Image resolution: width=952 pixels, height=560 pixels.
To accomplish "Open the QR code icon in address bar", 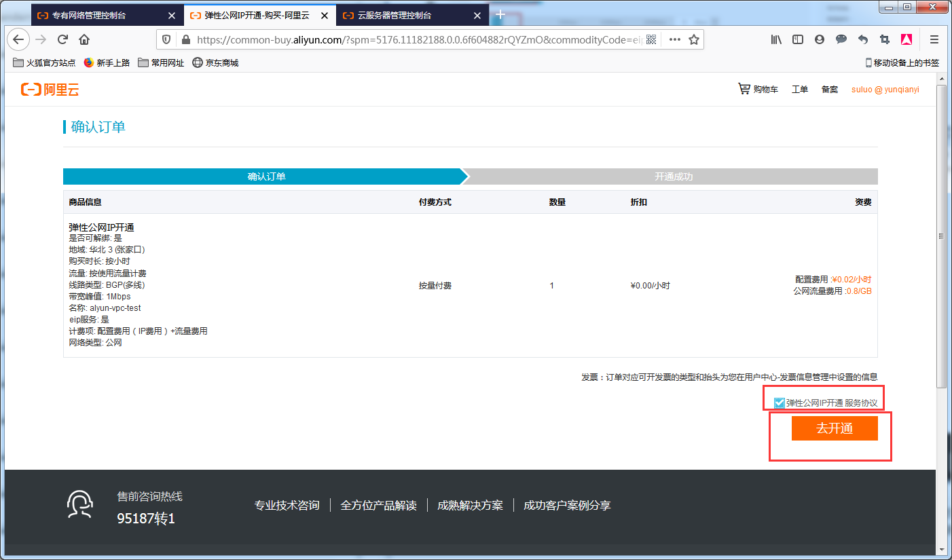I will [651, 39].
